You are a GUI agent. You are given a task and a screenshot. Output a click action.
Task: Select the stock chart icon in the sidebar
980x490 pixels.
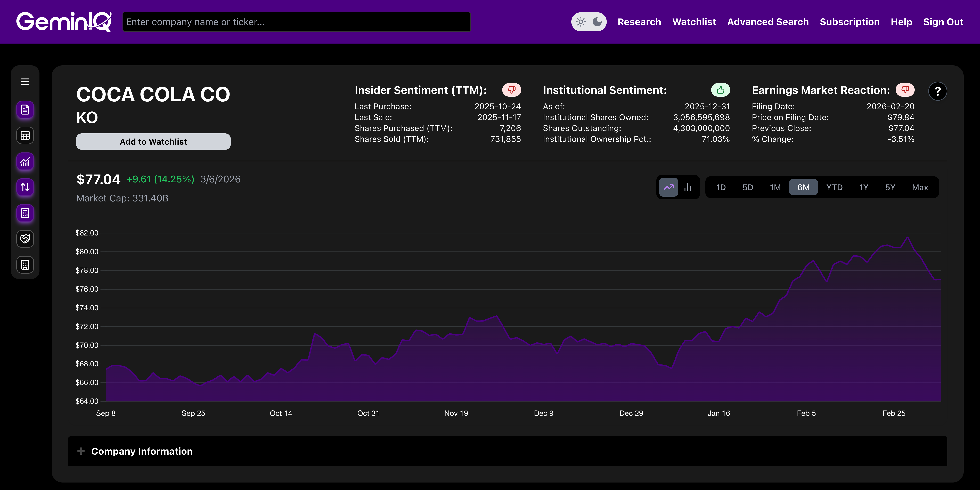pos(25,162)
